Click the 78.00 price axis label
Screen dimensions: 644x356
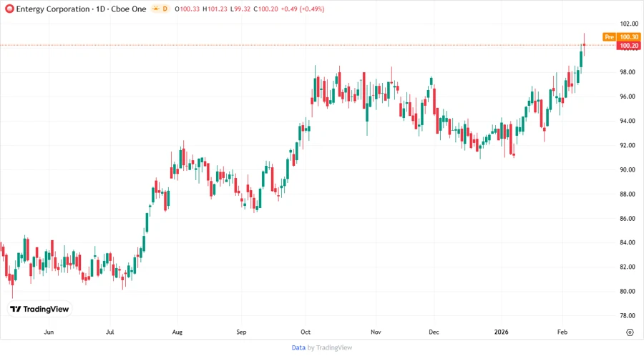coord(628,316)
